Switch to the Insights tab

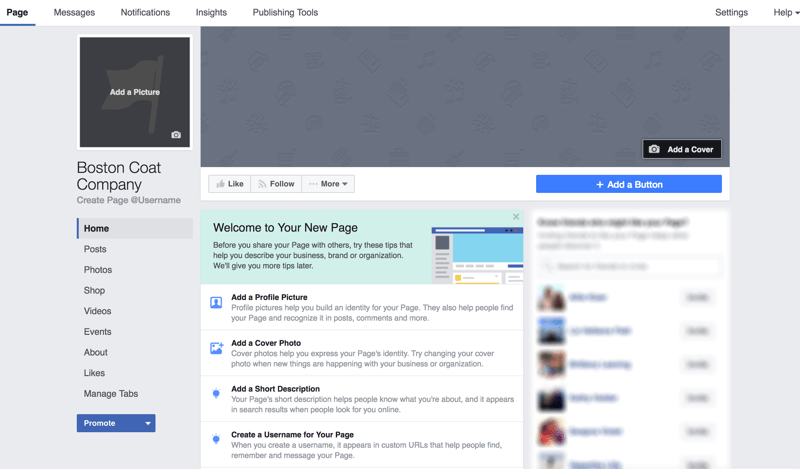(211, 13)
